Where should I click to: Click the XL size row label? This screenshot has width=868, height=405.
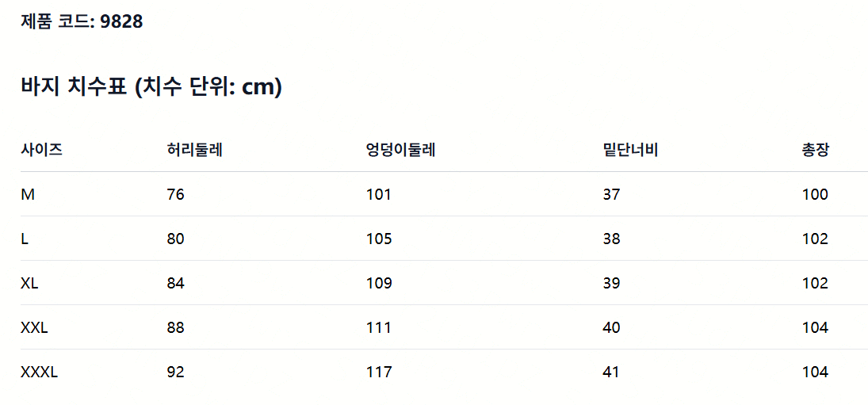tap(29, 283)
